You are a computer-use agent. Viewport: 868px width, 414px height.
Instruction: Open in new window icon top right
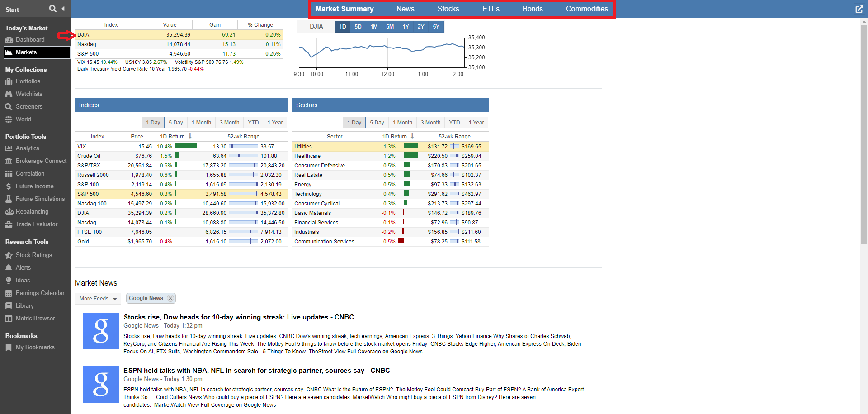(859, 9)
